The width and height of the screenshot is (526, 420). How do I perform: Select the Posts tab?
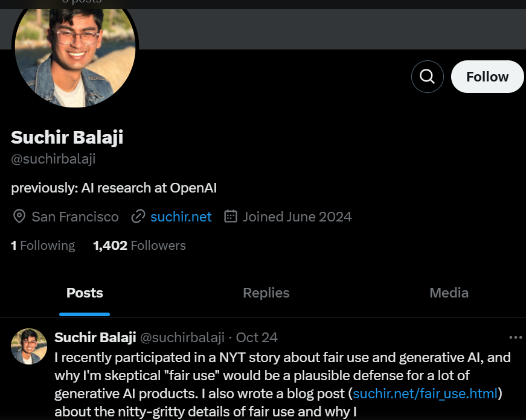[85, 293]
